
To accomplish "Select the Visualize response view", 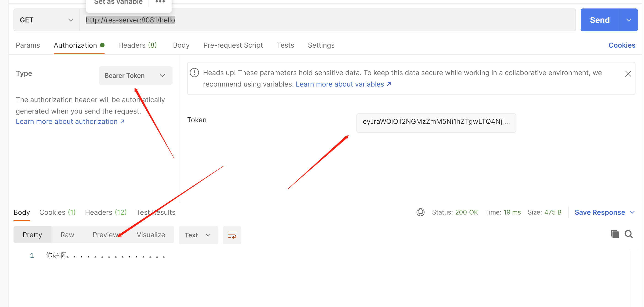I will pos(150,235).
